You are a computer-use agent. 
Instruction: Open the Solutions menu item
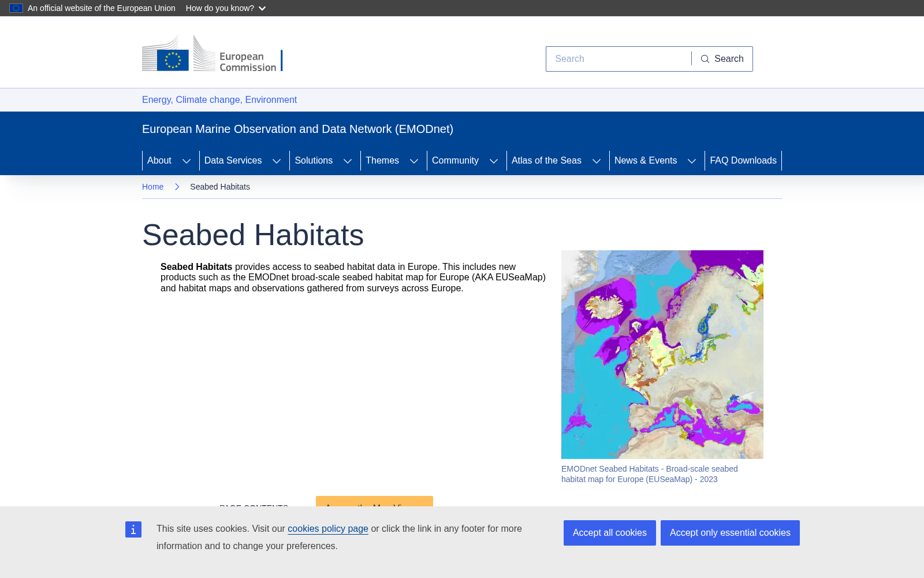click(x=314, y=161)
